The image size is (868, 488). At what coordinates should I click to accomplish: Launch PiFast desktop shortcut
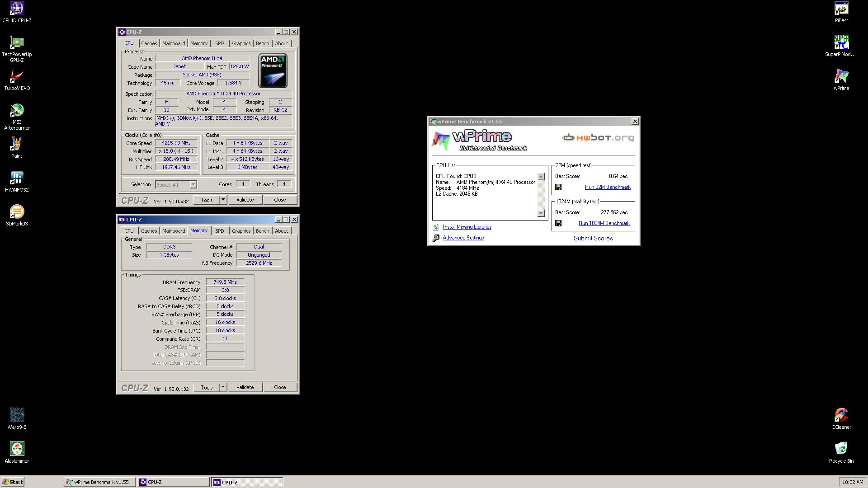pos(841,12)
